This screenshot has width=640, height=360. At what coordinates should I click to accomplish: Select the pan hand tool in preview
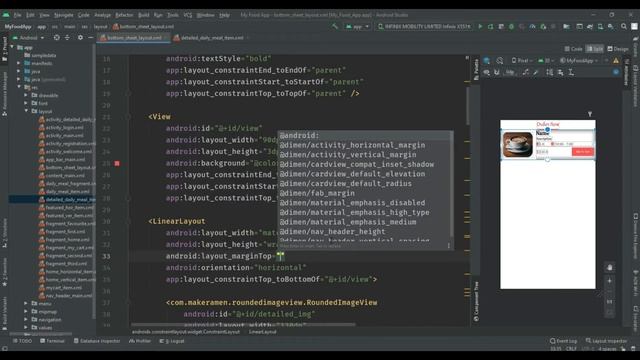click(x=609, y=267)
